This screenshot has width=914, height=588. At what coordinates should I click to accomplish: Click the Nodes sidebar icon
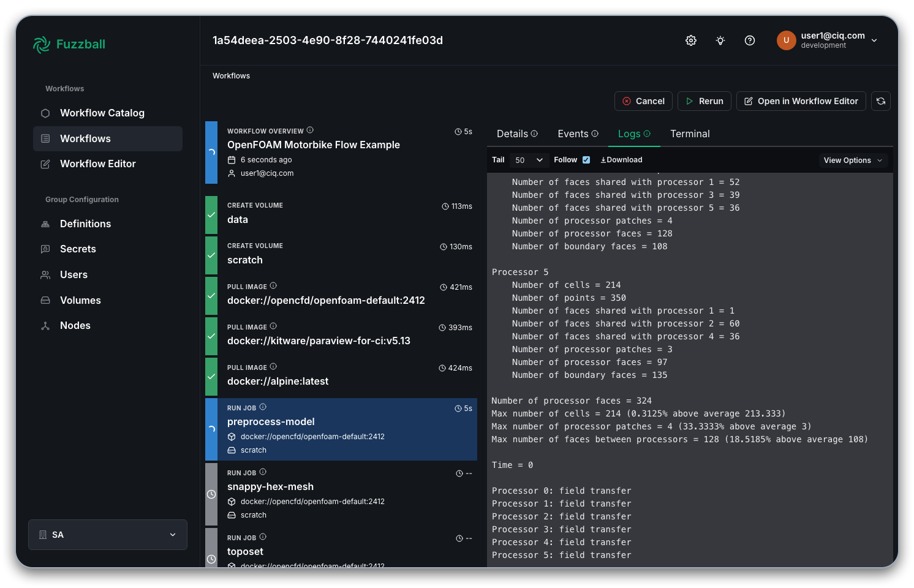[x=45, y=326]
